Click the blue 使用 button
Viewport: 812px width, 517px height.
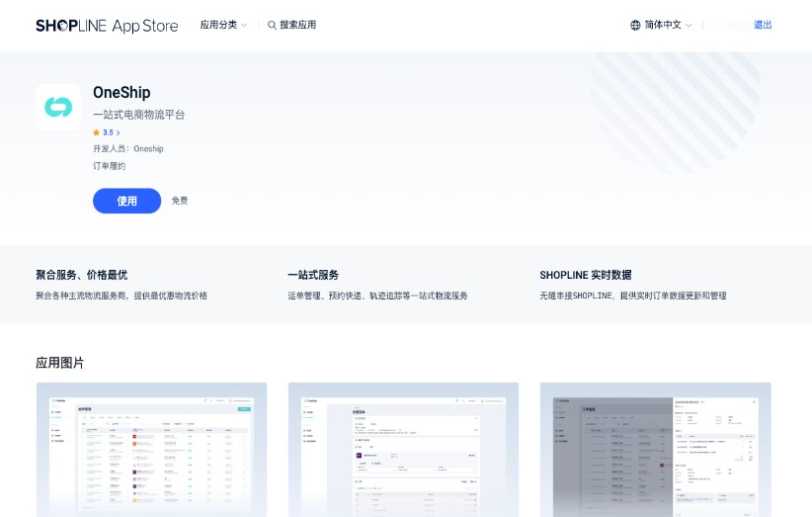pos(126,201)
